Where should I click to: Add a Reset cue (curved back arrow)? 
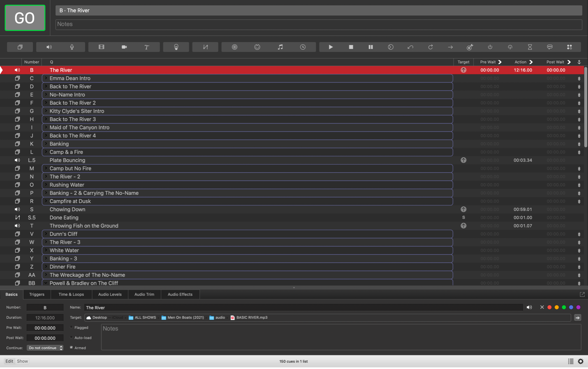(410, 47)
